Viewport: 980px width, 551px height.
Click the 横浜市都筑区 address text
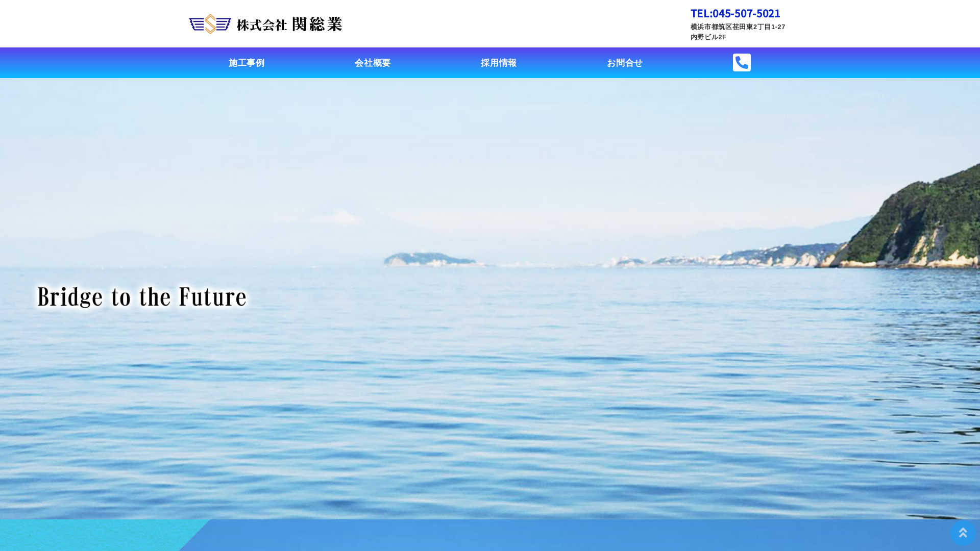(x=737, y=27)
